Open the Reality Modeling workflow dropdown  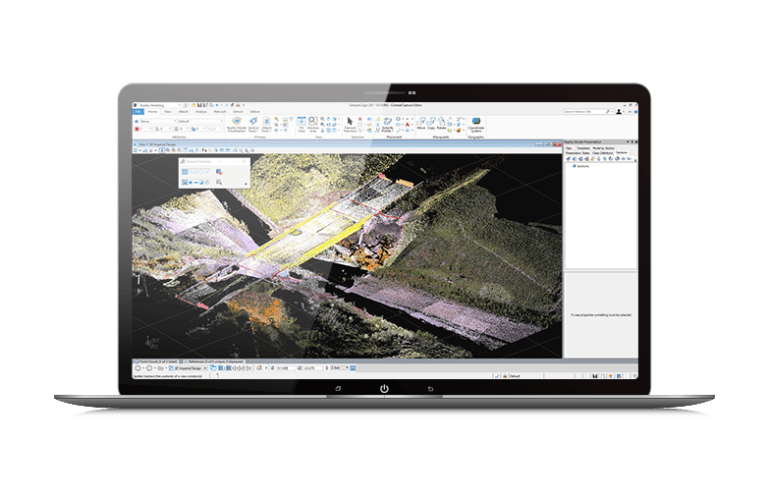point(160,103)
